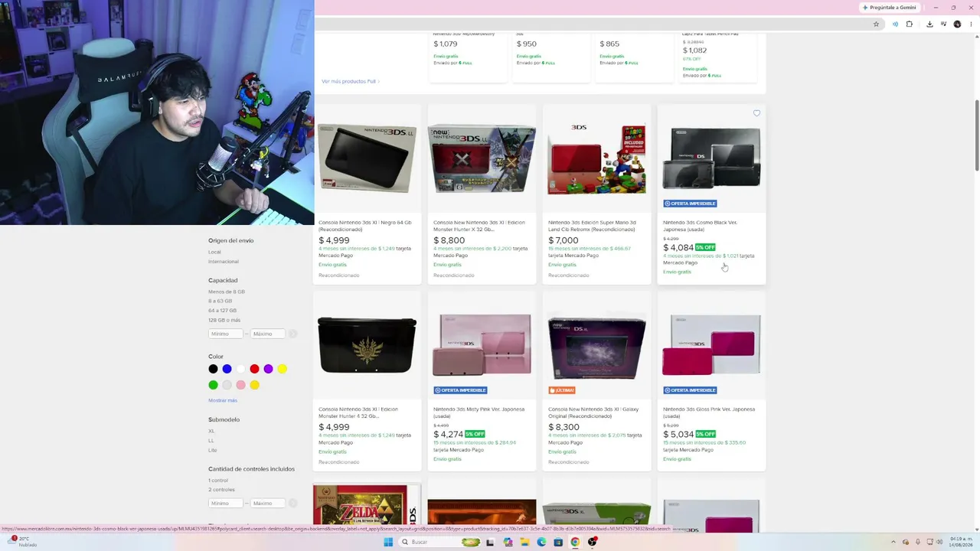Filter submodelo by LL
The width and height of the screenshot is (980, 551).
(211, 441)
